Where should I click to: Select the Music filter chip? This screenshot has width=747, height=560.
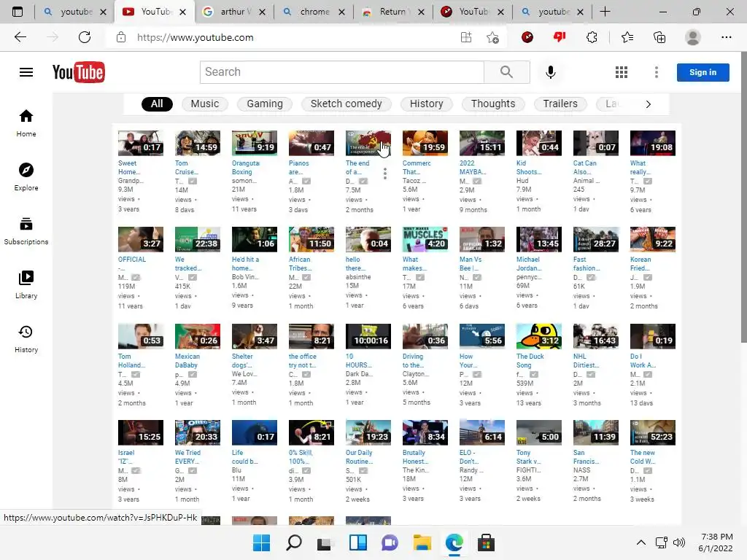205,104
